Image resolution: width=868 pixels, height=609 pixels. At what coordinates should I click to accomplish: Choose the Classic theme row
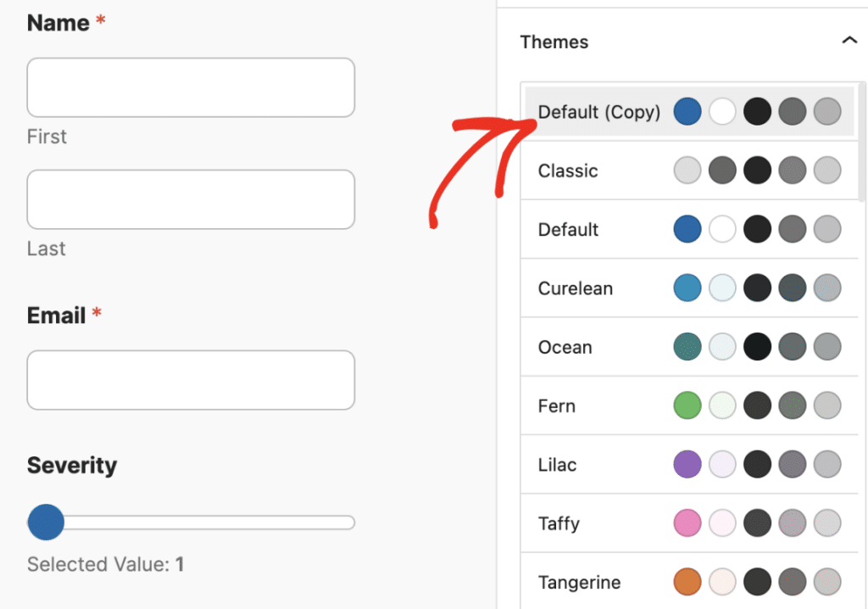pos(568,170)
